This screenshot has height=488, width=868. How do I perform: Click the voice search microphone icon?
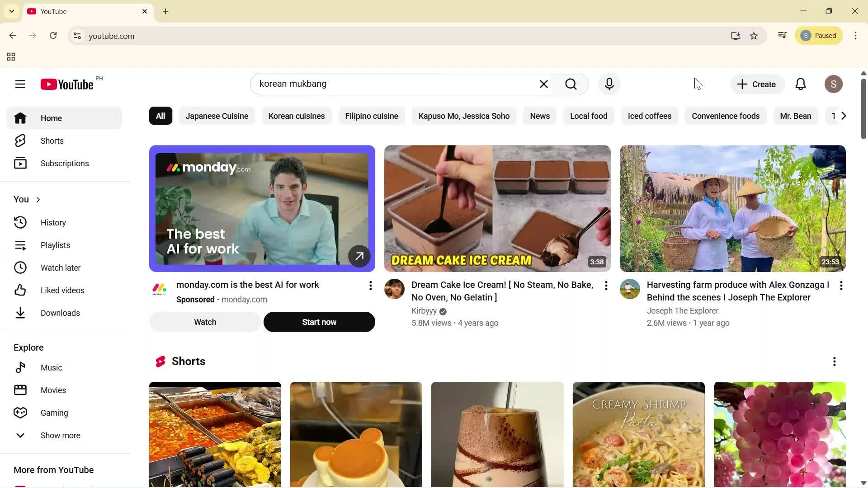(x=609, y=84)
